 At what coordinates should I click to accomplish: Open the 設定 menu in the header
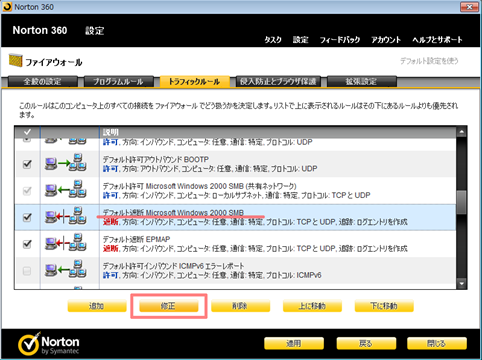(x=300, y=40)
